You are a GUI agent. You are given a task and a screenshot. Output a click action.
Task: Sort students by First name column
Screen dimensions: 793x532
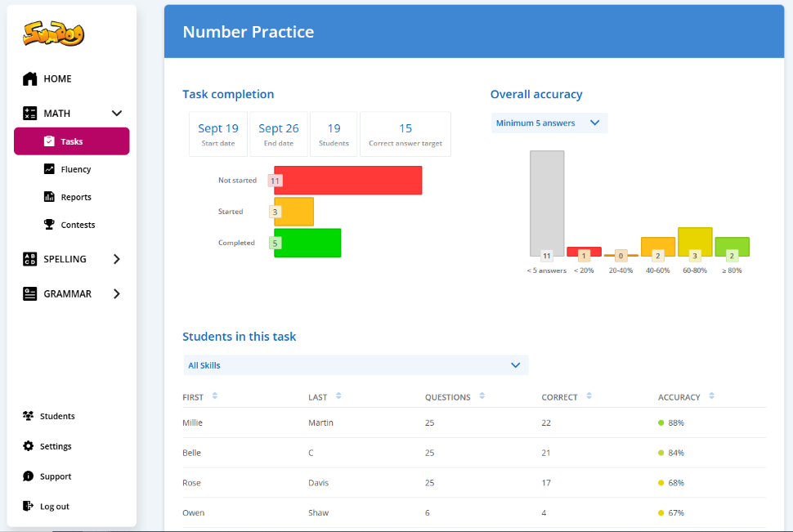(x=214, y=397)
